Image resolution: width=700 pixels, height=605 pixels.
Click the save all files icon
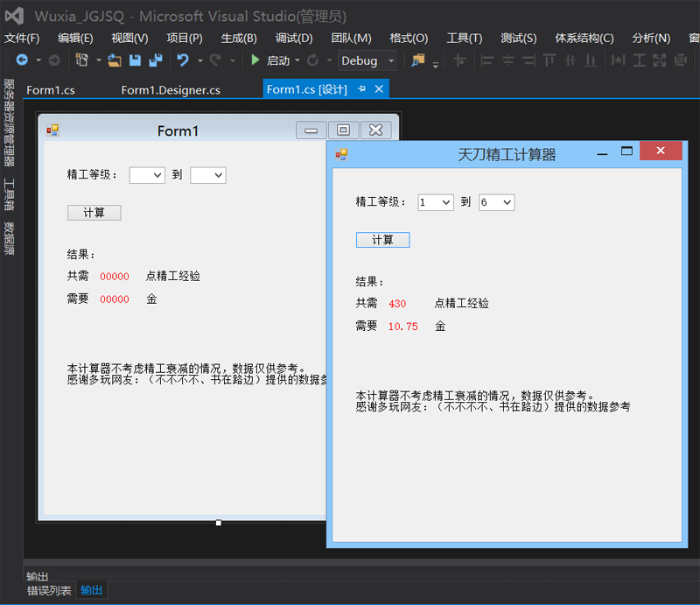[x=155, y=60]
